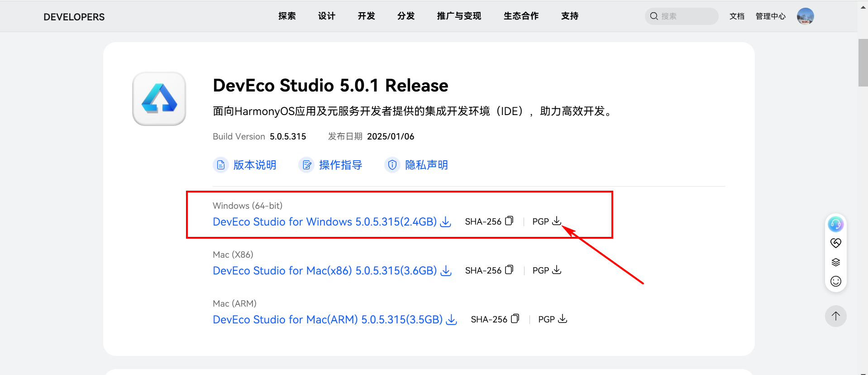Open the 操作指导 guide link
This screenshot has height=375, width=868.
(x=340, y=165)
